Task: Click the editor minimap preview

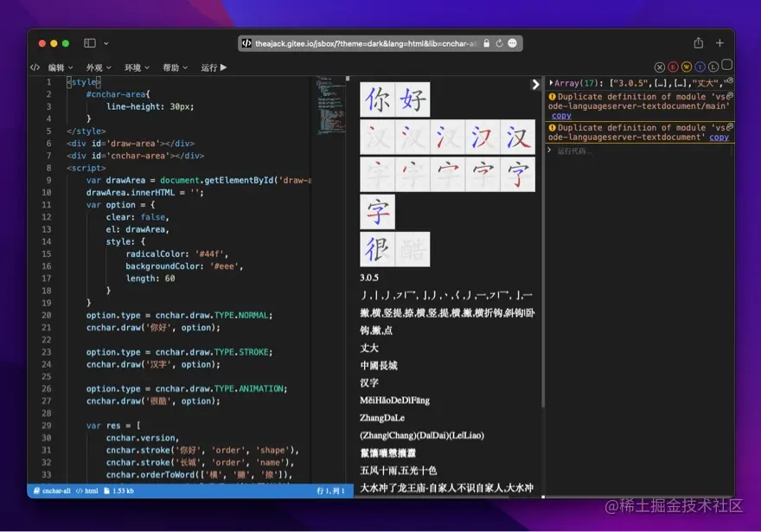Action: coord(330,106)
